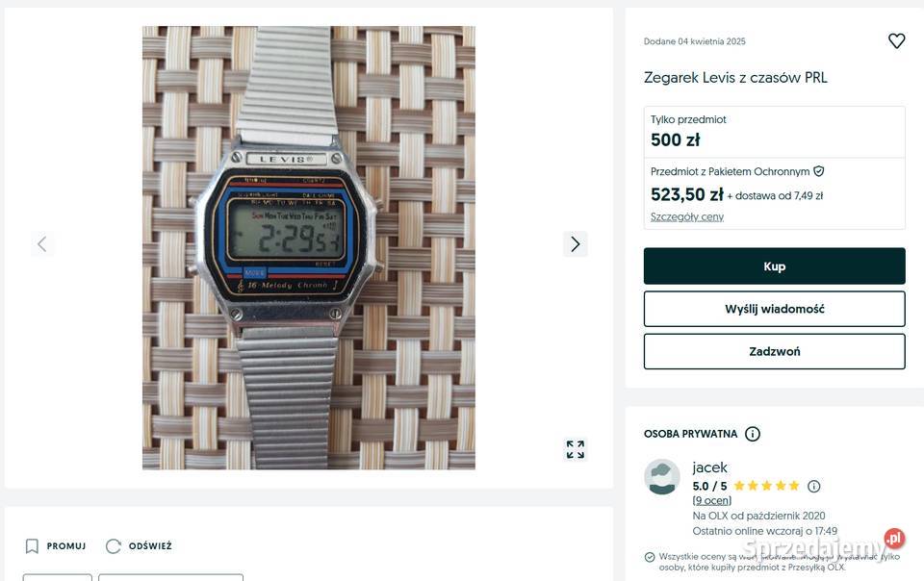
Task: Open fullscreen photo view icon
Action: (x=576, y=449)
